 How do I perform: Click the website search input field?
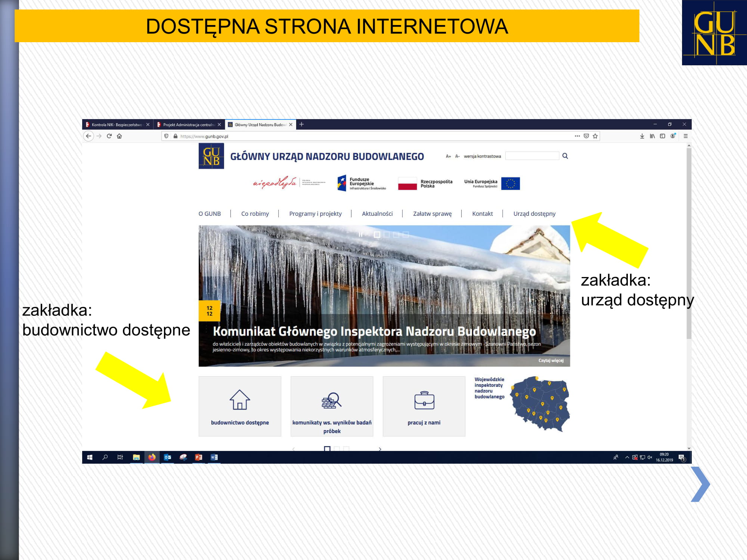532,156
